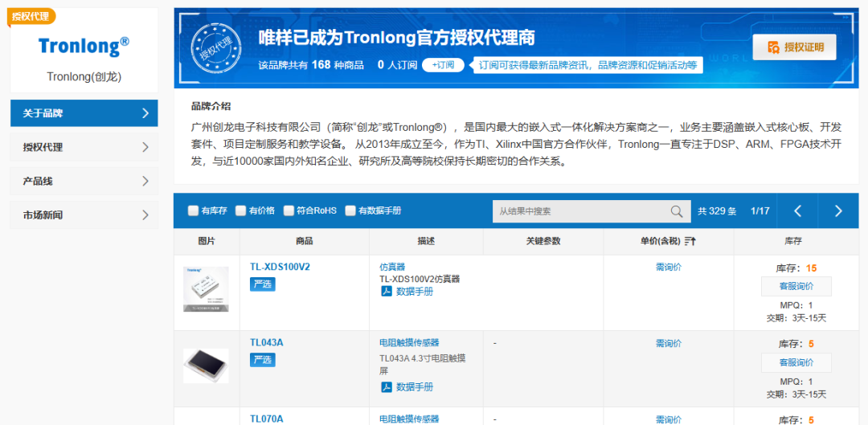Viewport: 868px width, 425px height.
Task: Click the 授权证明 button
Action: [794, 47]
